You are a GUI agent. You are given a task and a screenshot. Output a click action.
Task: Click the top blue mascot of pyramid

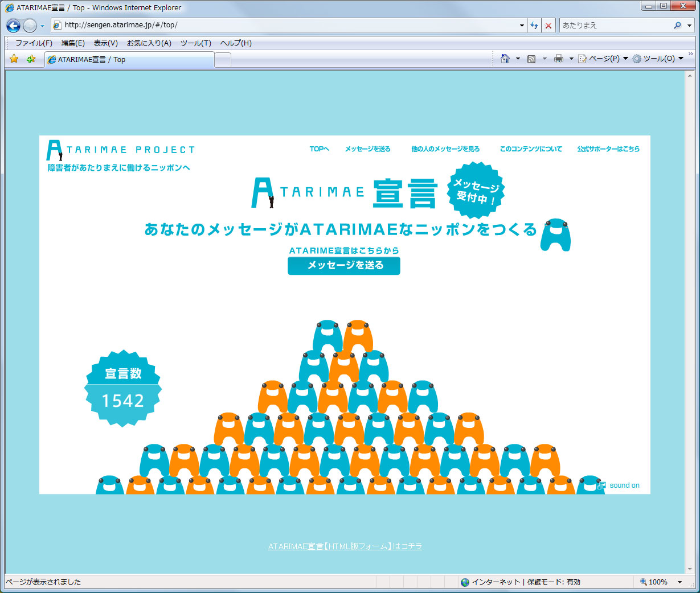point(328,336)
